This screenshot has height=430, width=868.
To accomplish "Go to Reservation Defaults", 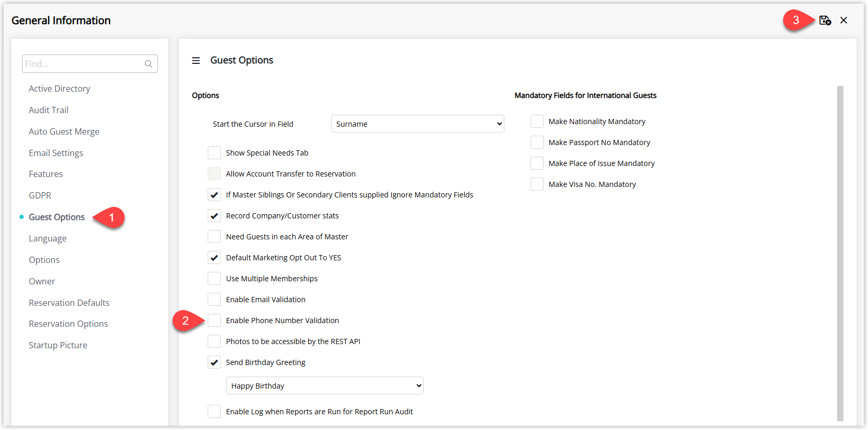I will 69,303.
